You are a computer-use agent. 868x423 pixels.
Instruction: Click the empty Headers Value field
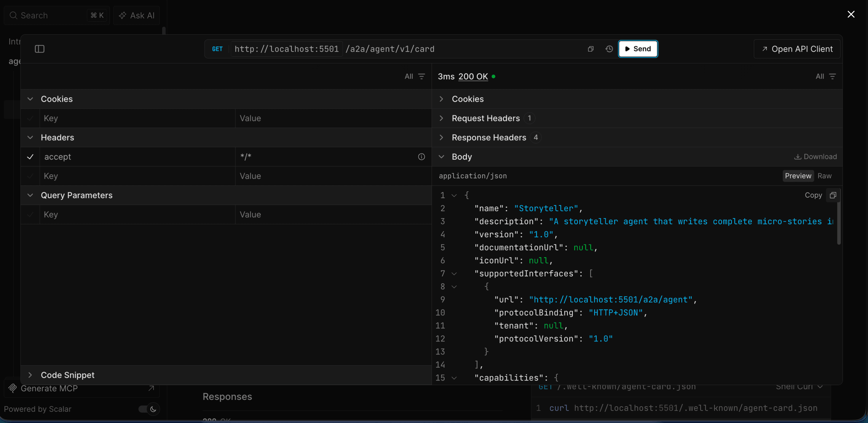[333, 176]
